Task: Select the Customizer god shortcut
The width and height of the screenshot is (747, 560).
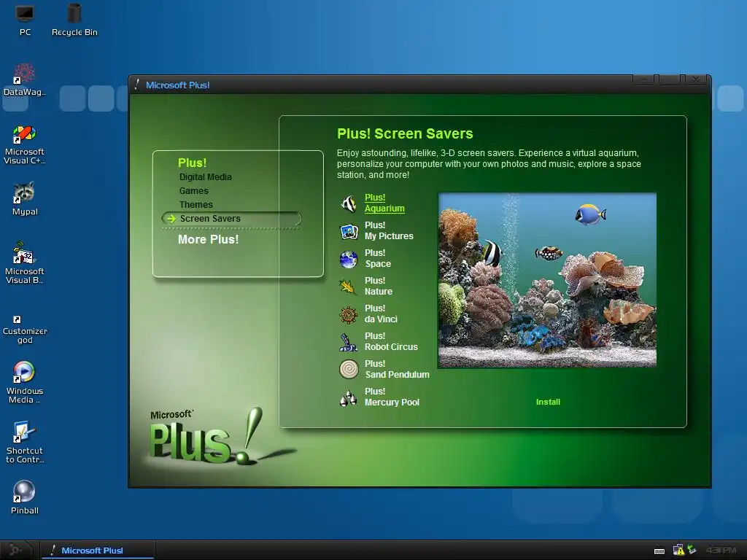Action: [x=25, y=330]
